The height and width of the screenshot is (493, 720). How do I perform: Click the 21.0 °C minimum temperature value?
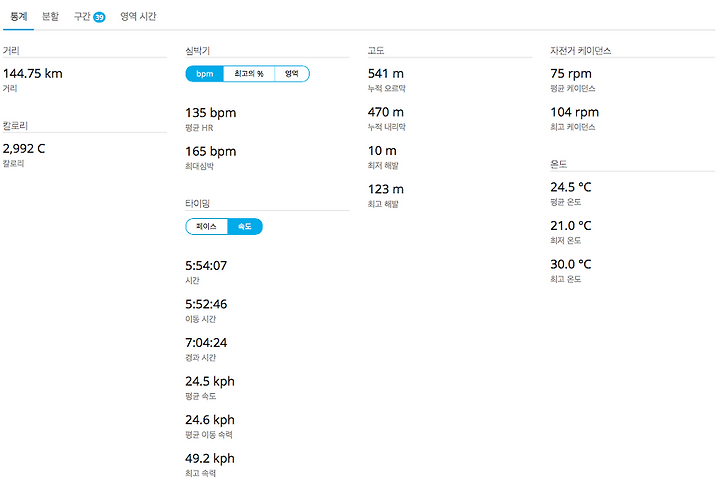tap(571, 226)
